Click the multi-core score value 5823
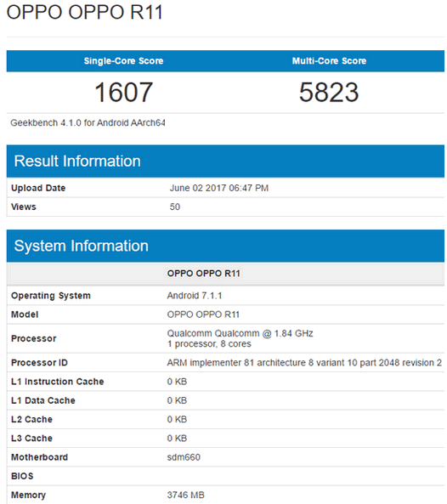The height and width of the screenshot is (504, 447). 329,93
